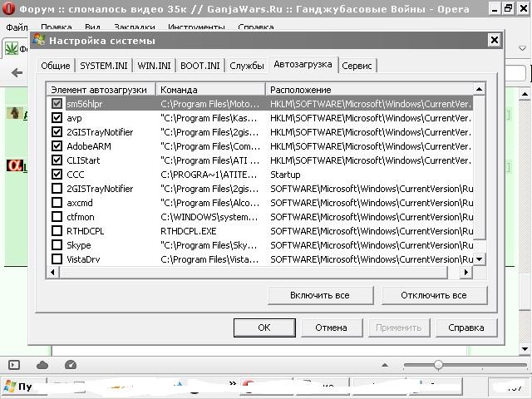The width and height of the screenshot is (532, 399).
Task: Confirm with the OK button
Action: [x=264, y=328]
